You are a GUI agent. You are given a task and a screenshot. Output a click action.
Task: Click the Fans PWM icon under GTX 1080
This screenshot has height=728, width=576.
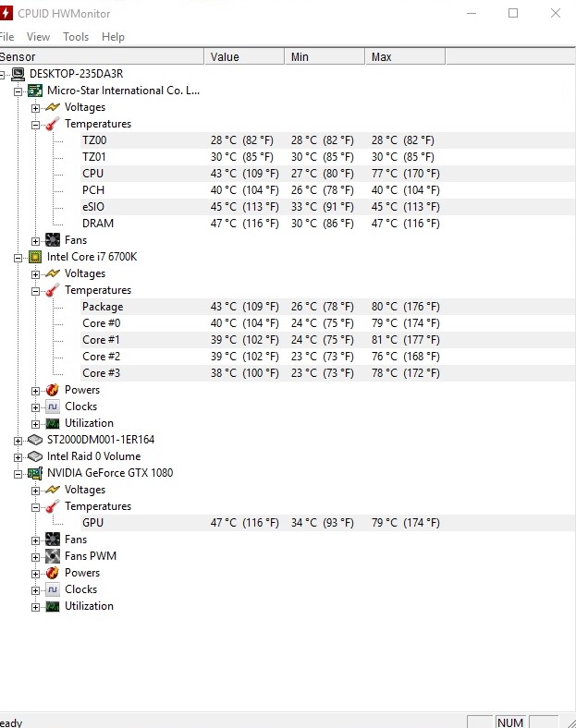(x=53, y=556)
